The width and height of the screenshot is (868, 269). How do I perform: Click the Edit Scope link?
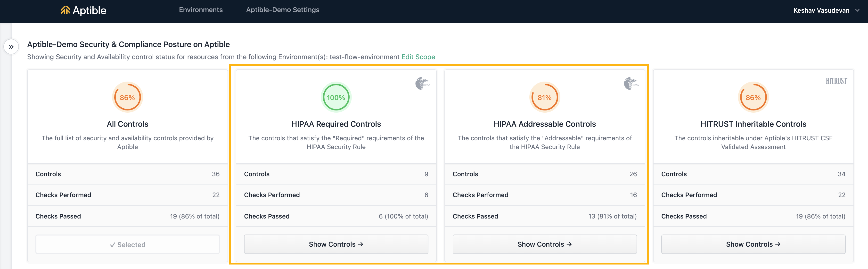[418, 57]
